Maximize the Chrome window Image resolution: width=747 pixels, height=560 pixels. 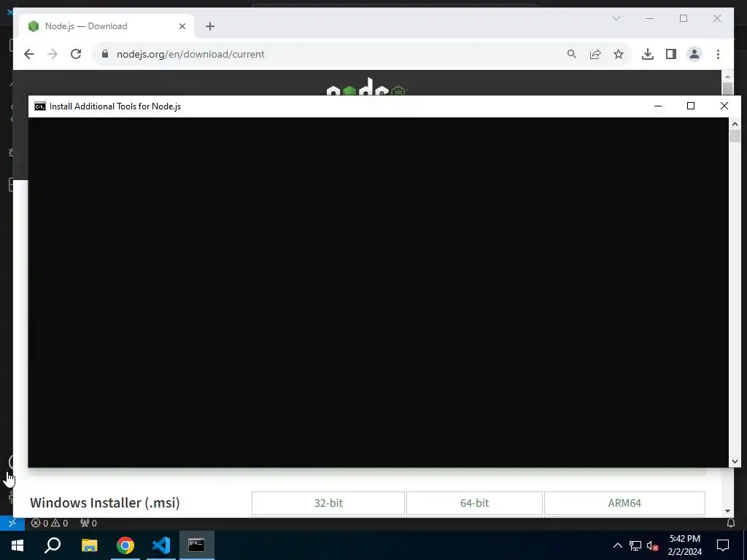coord(684,18)
